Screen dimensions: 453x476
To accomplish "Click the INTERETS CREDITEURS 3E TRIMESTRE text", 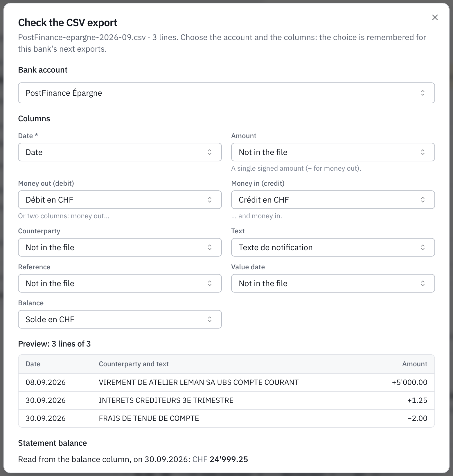I will tap(166, 400).
